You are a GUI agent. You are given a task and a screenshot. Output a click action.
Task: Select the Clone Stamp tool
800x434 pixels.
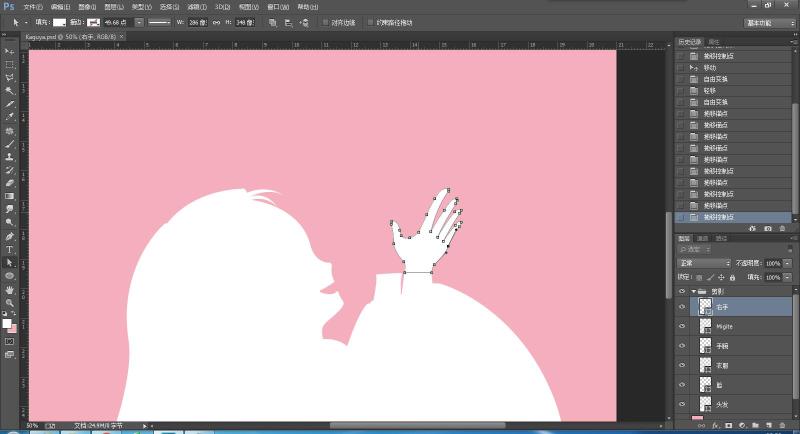[x=9, y=157]
